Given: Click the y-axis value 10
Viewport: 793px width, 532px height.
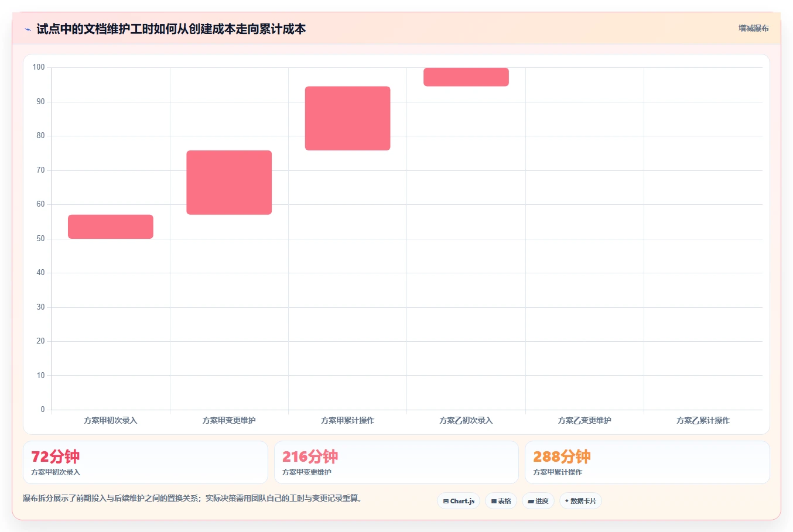Looking at the screenshot, I should (x=40, y=376).
